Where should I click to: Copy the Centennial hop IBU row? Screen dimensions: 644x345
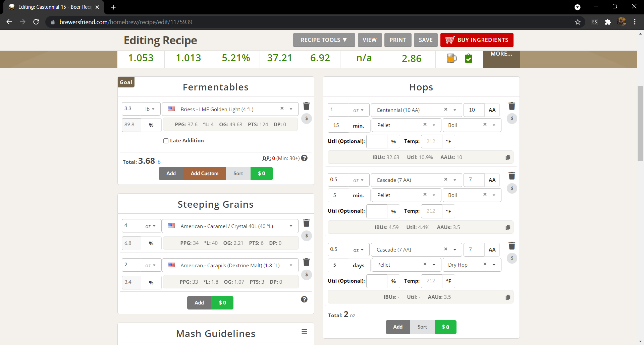(508, 157)
